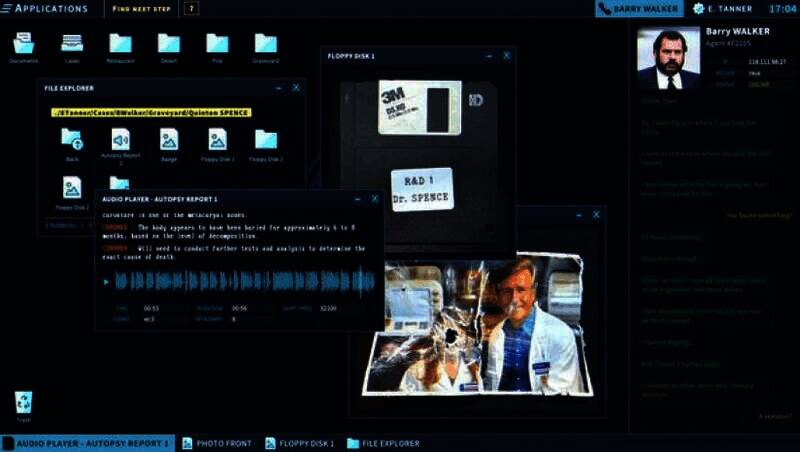Click the Back folder in File Explorer
800x452 pixels.
pos(72,139)
